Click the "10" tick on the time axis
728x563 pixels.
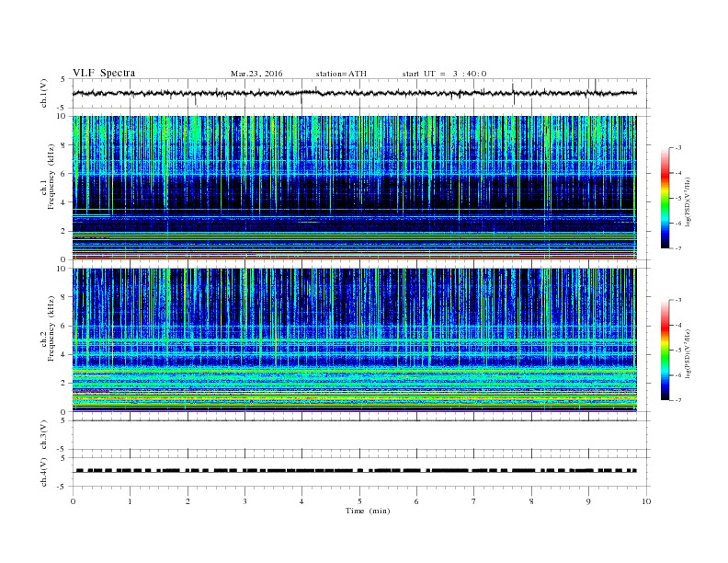pos(646,501)
